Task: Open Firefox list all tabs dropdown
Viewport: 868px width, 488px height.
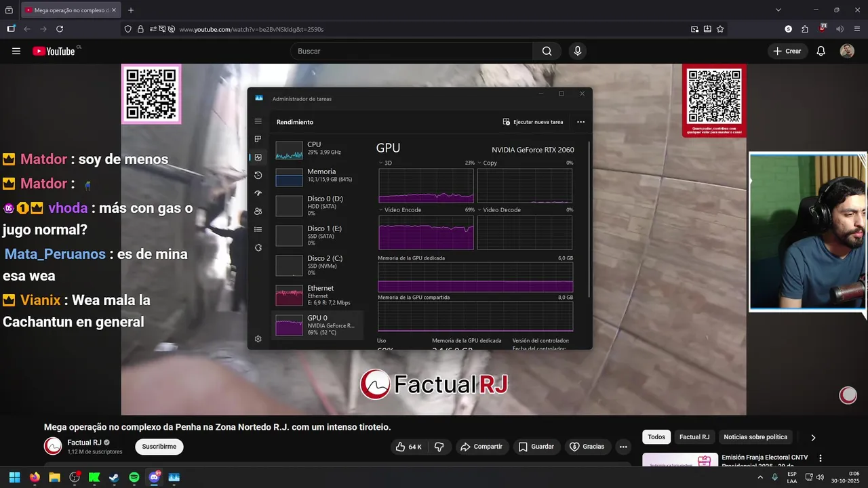Action: point(778,10)
